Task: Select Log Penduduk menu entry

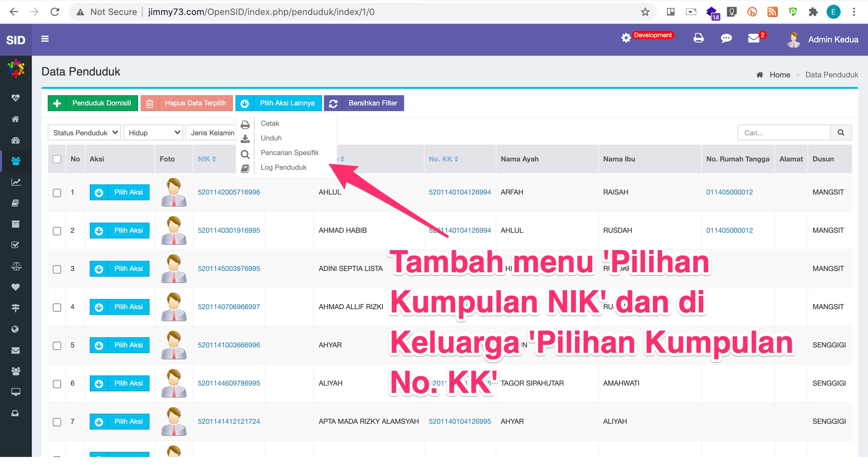Action: [x=283, y=167]
